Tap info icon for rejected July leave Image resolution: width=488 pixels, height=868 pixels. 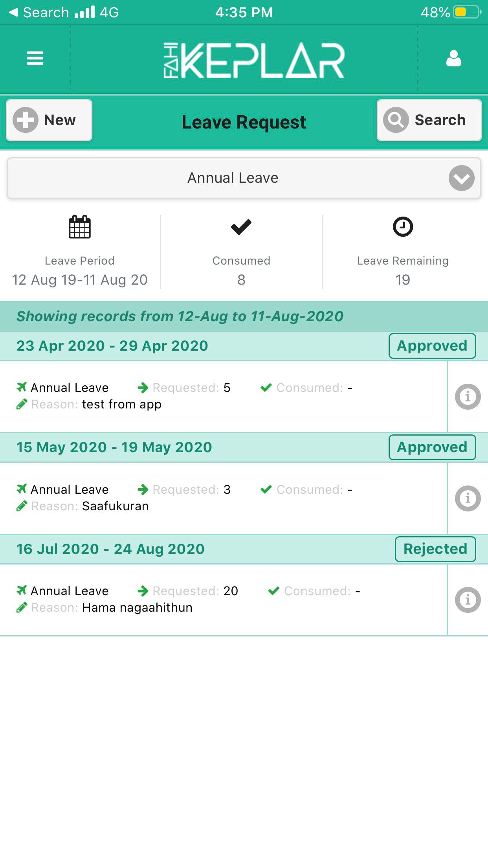coord(468,600)
